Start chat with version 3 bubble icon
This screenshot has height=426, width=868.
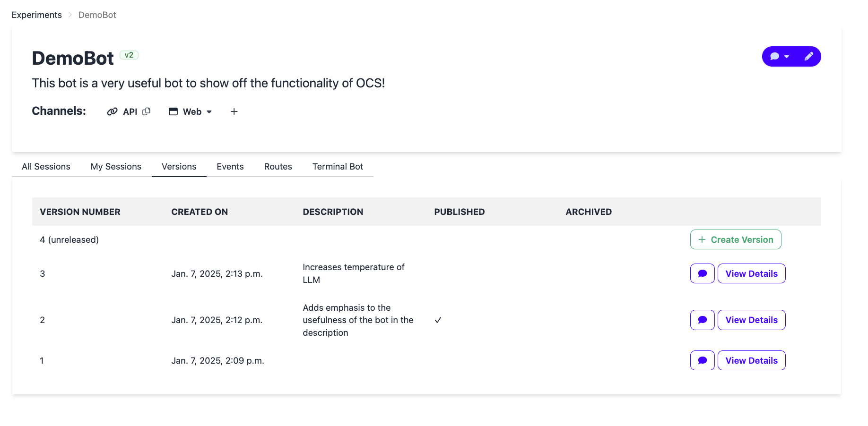[x=703, y=273]
